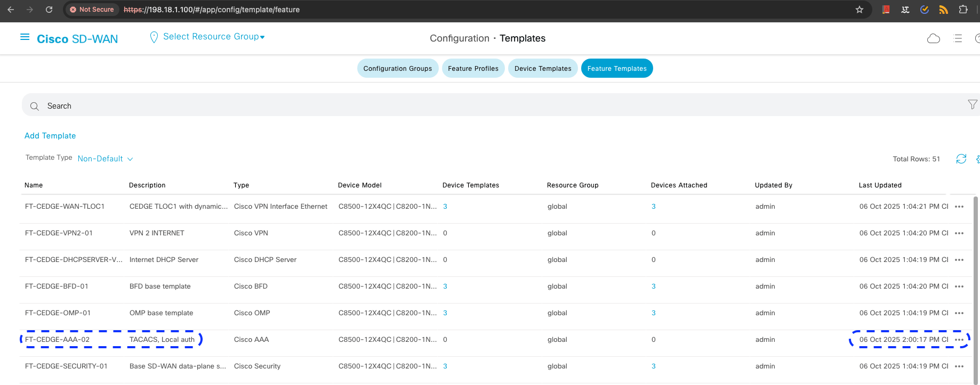Open more actions for FT-CEDGE-WAN-TLOC1
980x385 pixels.
[x=959, y=207]
